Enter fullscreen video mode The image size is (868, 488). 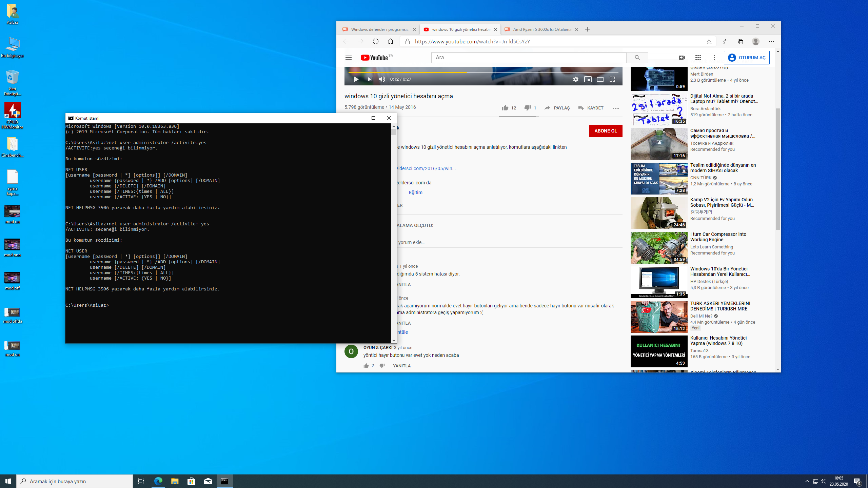612,79
